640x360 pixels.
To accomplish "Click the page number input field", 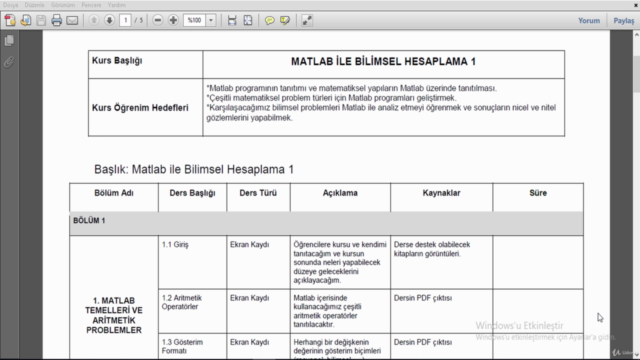I will [x=125, y=20].
